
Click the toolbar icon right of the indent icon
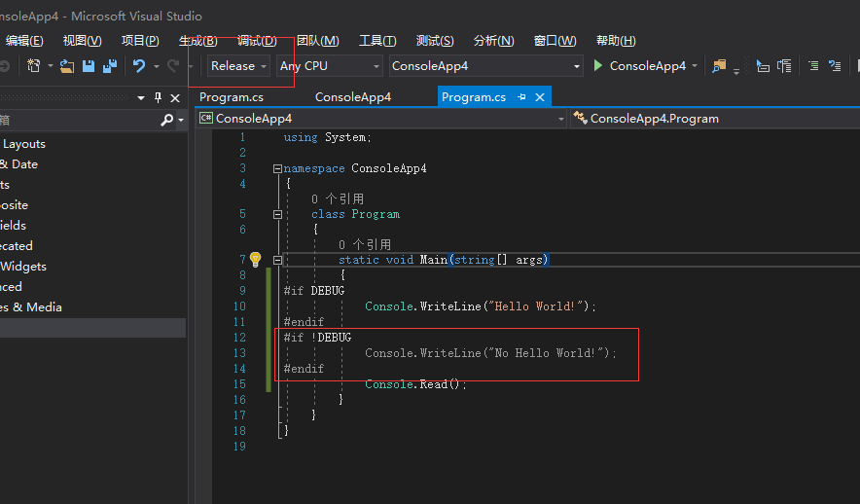click(x=835, y=66)
